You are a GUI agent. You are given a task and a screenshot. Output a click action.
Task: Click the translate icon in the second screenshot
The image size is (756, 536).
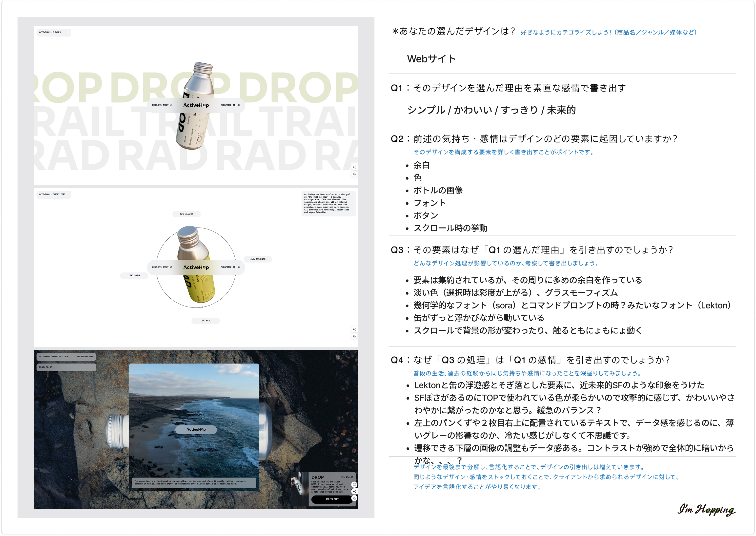[x=354, y=336]
